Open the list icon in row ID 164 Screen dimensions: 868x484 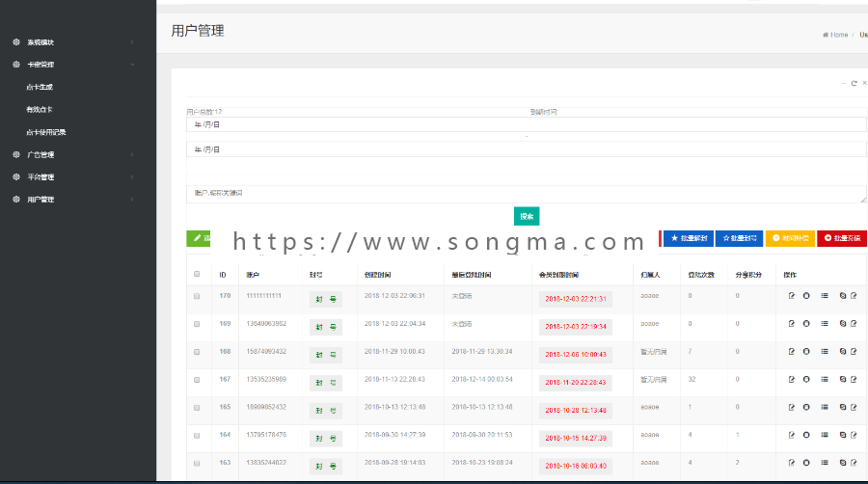825,435
